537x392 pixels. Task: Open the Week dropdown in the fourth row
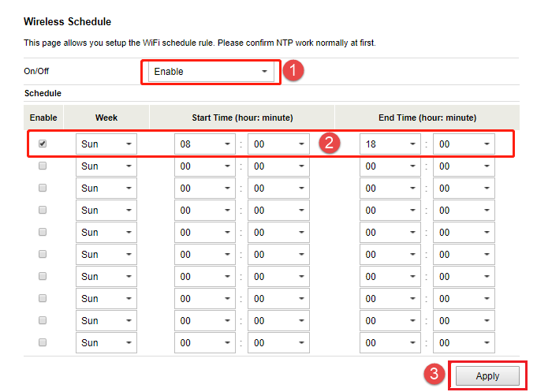tap(106, 210)
